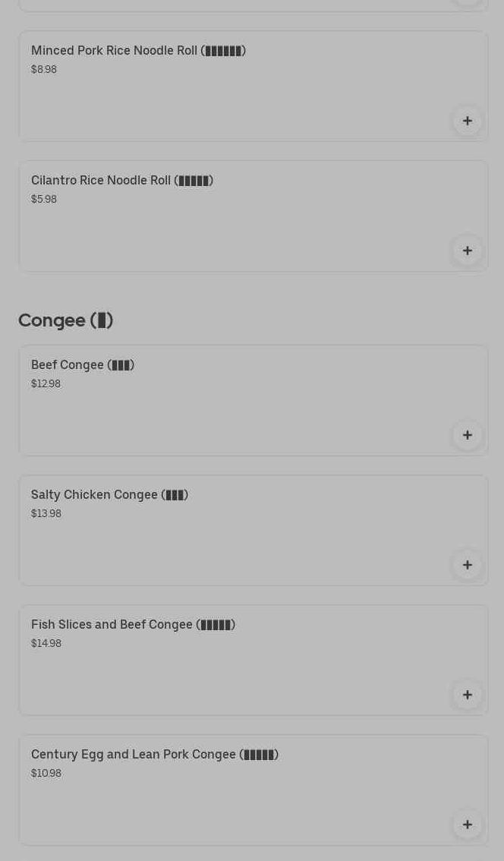This screenshot has width=504, height=861.
Task: Click the Beef Congee item title
Action: (x=82, y=365)
